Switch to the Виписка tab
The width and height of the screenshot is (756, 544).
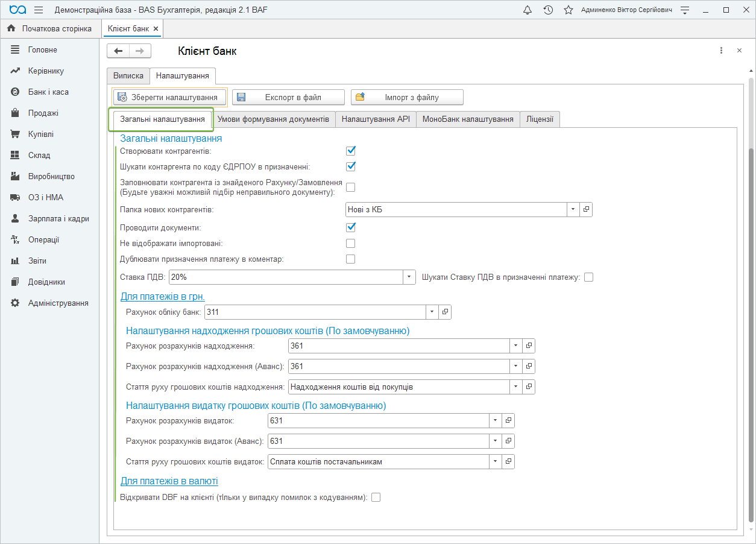128,76
